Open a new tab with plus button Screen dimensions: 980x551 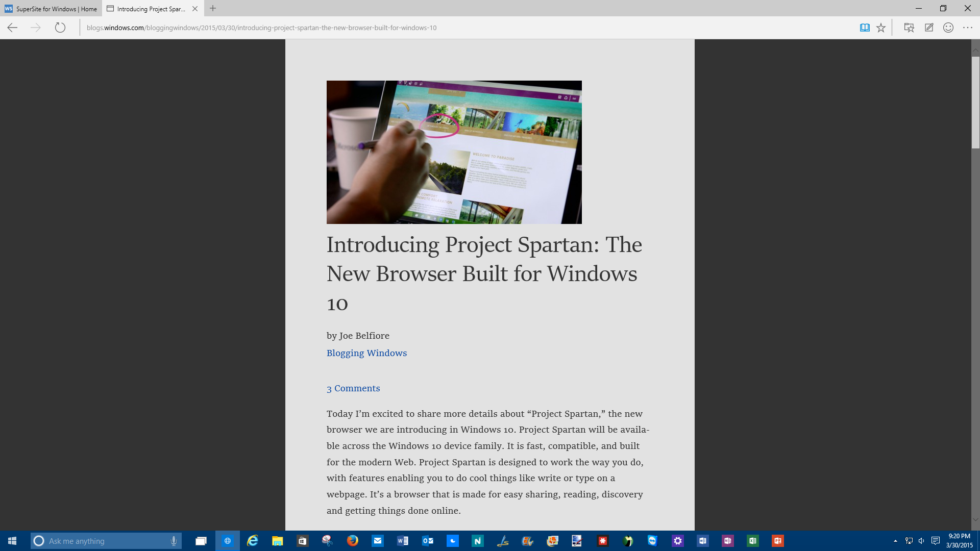pyautogui.click(x=213, y=9)
